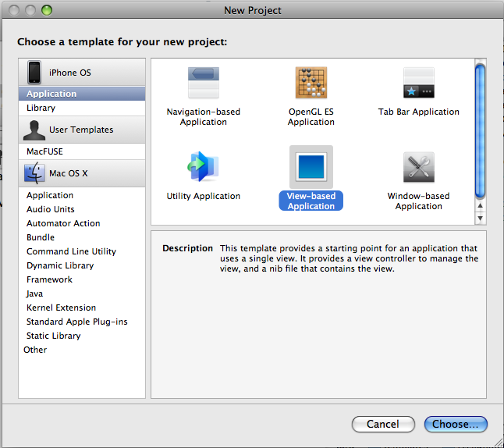Click the template list scrollbar thumb
504x448 pixels.
(481, 131)
